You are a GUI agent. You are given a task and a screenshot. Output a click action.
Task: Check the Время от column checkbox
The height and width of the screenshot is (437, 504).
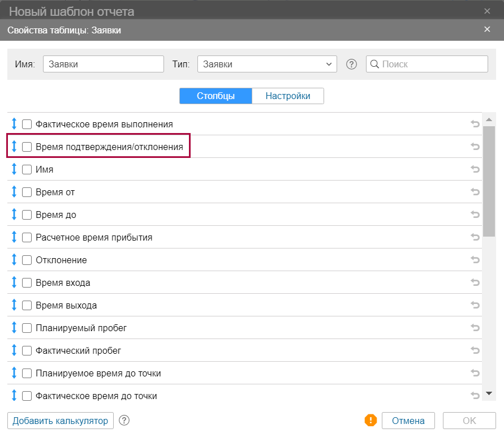tap(27, 192)
